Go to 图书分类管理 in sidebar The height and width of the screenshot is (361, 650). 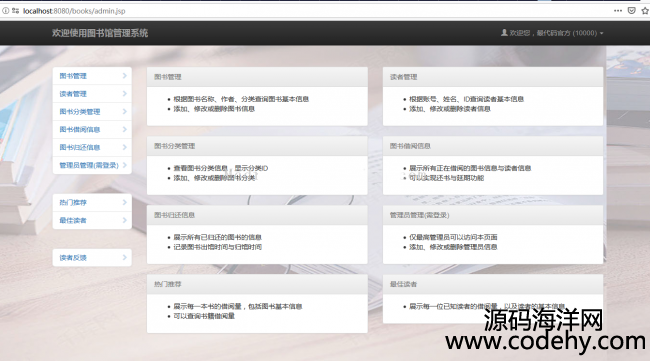(x=92, y=111)
